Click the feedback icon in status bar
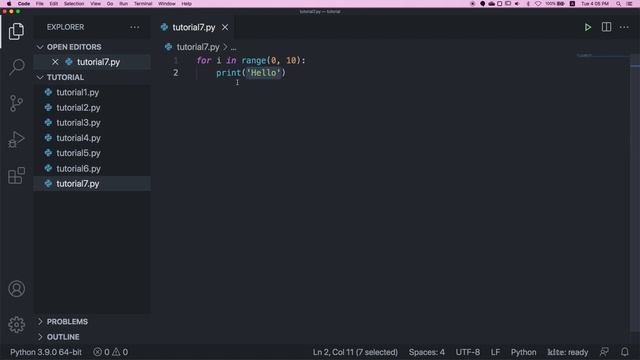Screen dimensions: 640x360 604,352
